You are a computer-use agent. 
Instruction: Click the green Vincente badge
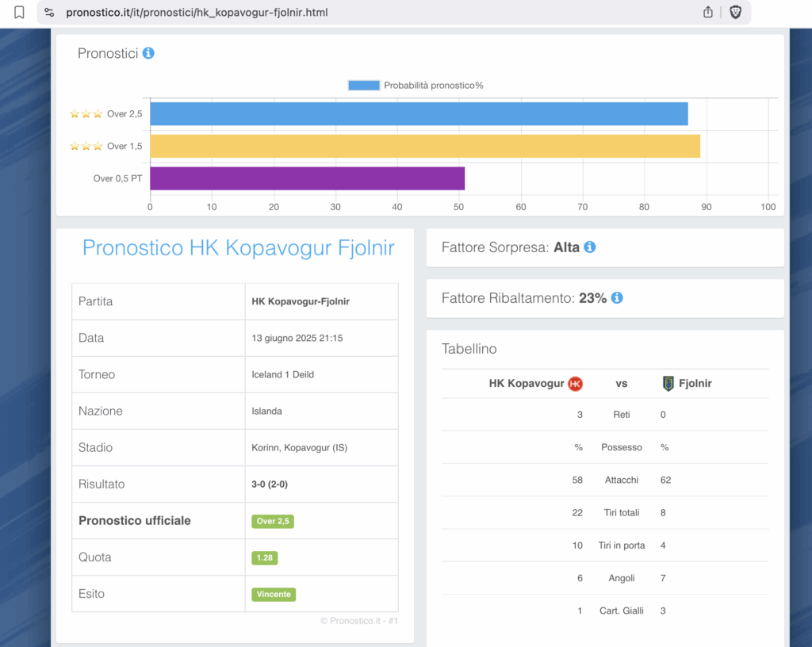click(274, 594)
